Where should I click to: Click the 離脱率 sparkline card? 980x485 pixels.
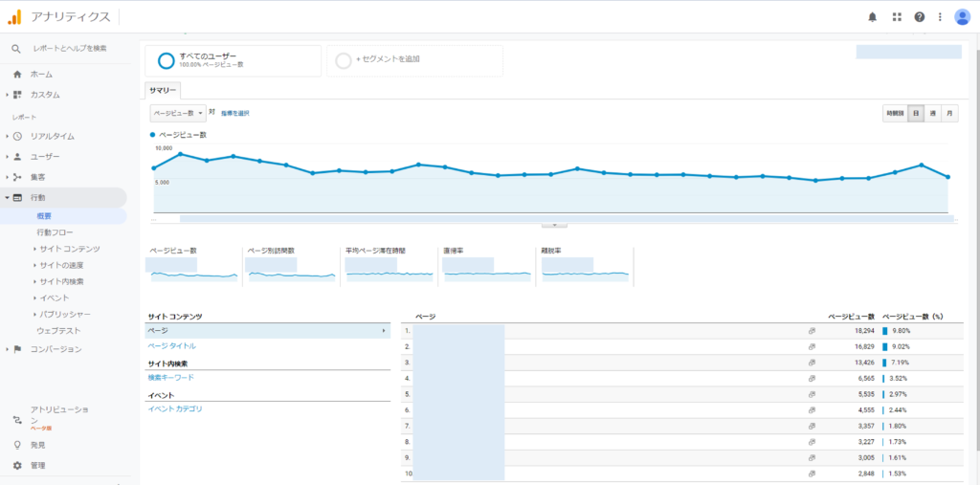click(x=585, y=266)
